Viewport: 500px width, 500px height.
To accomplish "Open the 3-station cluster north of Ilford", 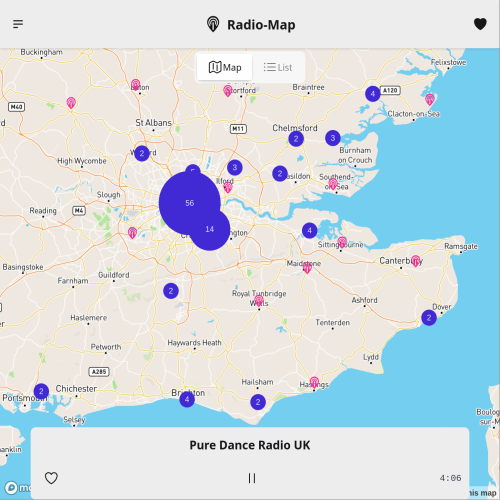I will coord(235,167).
